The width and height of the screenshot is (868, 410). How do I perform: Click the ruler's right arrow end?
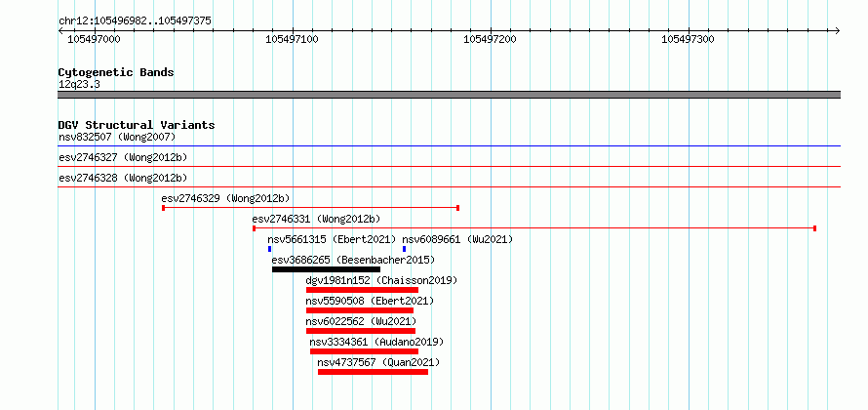[x=837, y=31]
